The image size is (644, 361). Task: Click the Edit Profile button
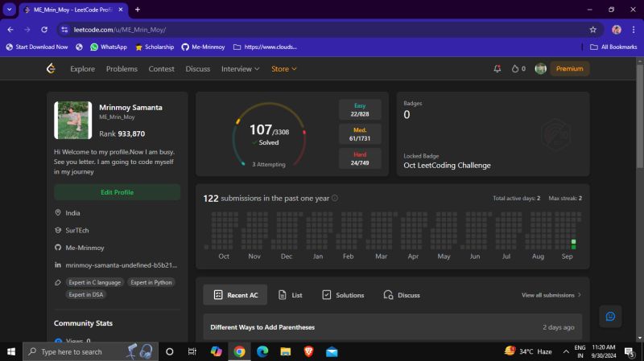pos(117,192)
